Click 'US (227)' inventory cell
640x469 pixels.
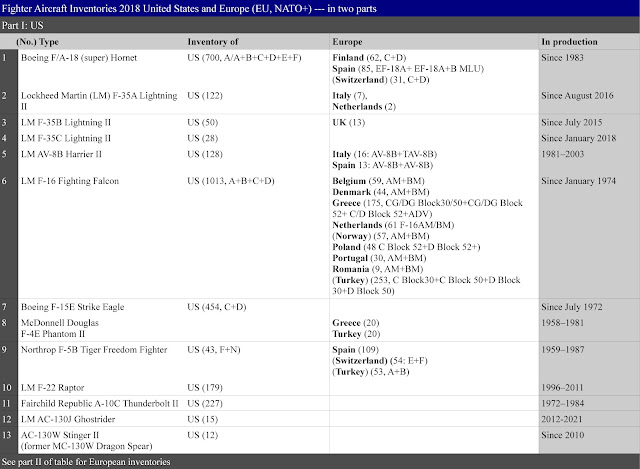(205, 403)
